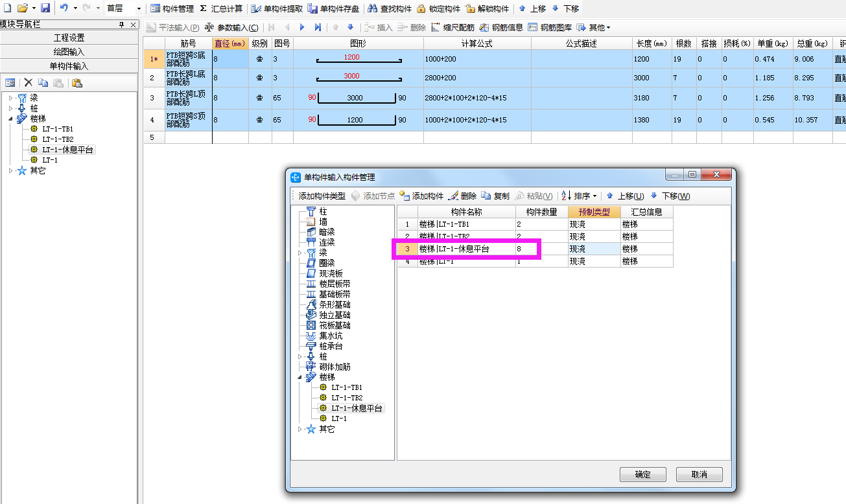Click 下移(W) in dialog toolbar
The image size is (846, 504).
click(x=670, y=196)
